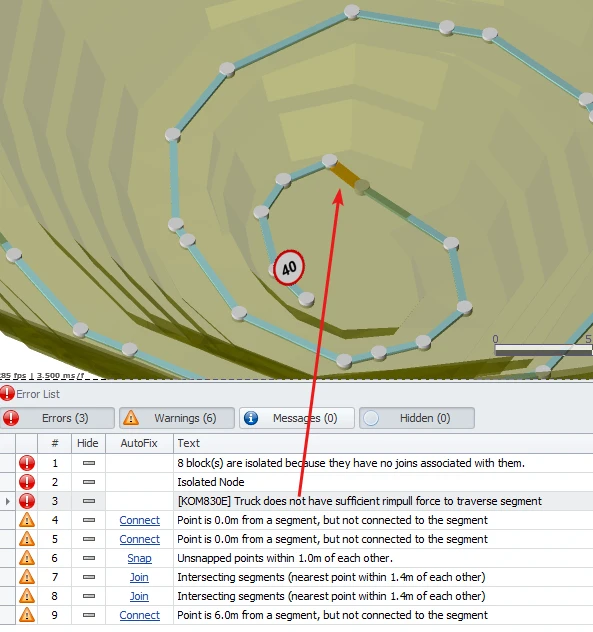Image resolution: width=593 pixels, height=632 pixels.
Task: Click the warning triangle icon in row 7
Action: point(27,577)
